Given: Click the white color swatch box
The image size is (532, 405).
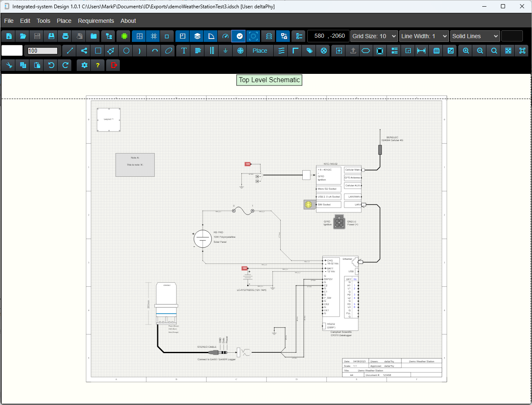Looking at the screenshot, I should [12, 50].
